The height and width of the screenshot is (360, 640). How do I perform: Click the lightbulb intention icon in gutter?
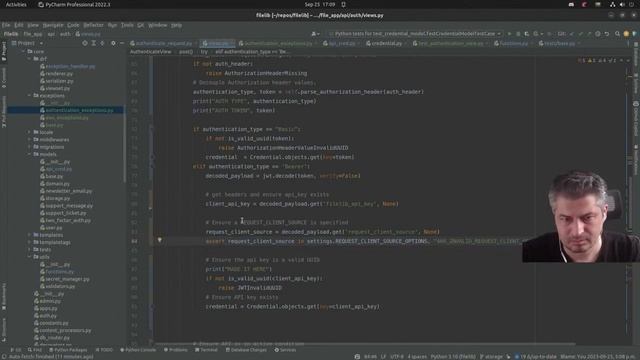pos(160,240)
